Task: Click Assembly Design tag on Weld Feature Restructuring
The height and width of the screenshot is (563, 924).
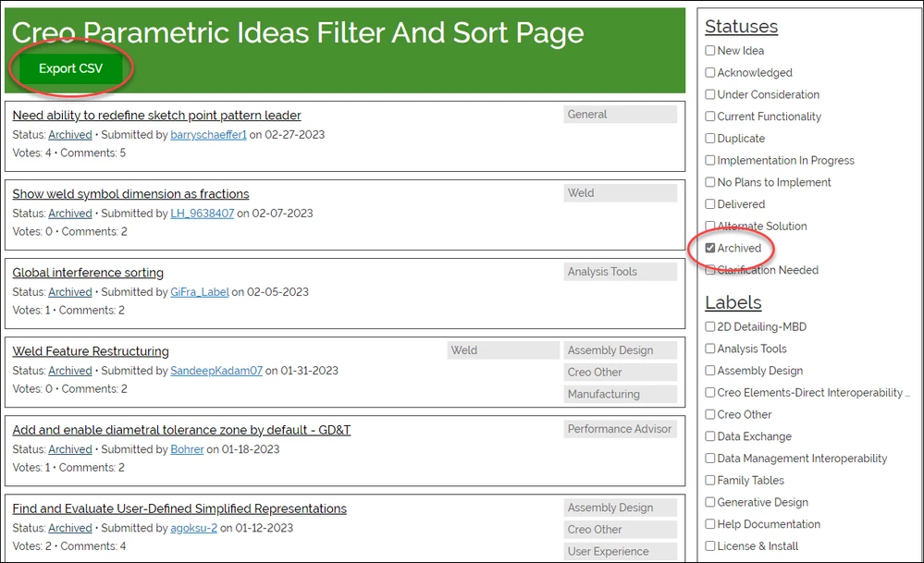Action: tap(620, 350)
